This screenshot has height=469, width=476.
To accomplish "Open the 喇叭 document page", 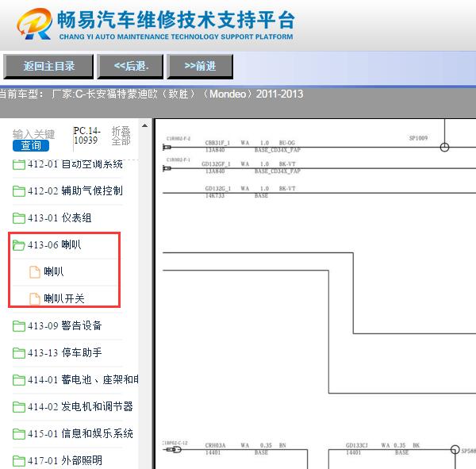I will tap(54, 271).
